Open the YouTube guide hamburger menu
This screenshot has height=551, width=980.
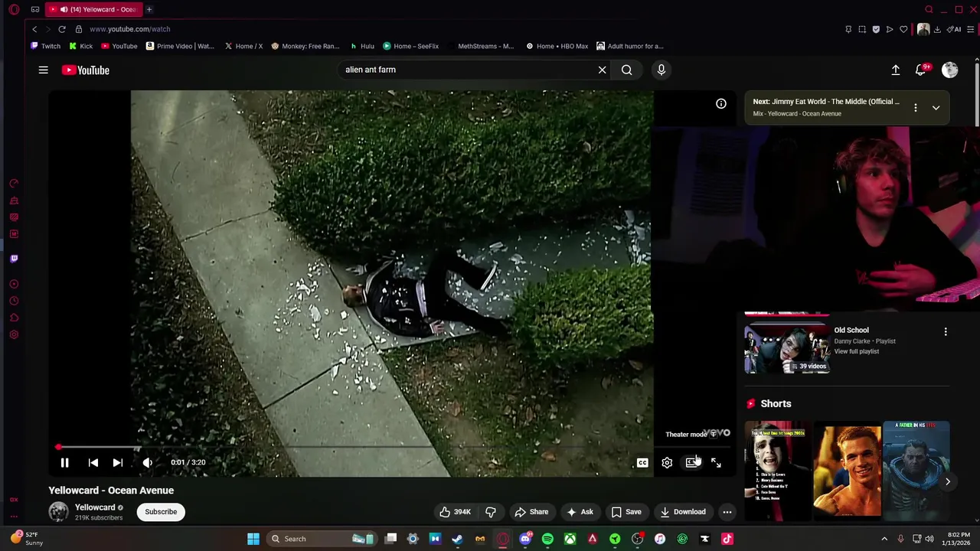pos(44,70)
